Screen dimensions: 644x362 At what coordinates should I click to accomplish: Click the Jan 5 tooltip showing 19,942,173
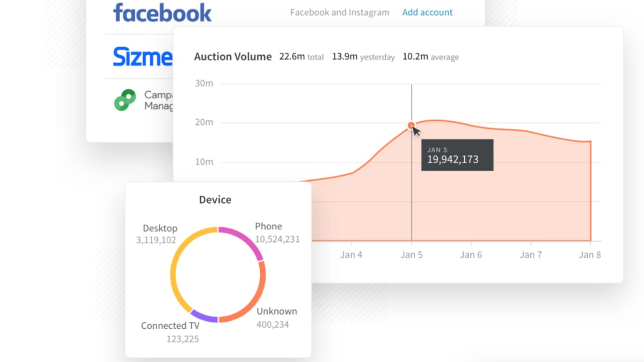(x=457, y=154)
